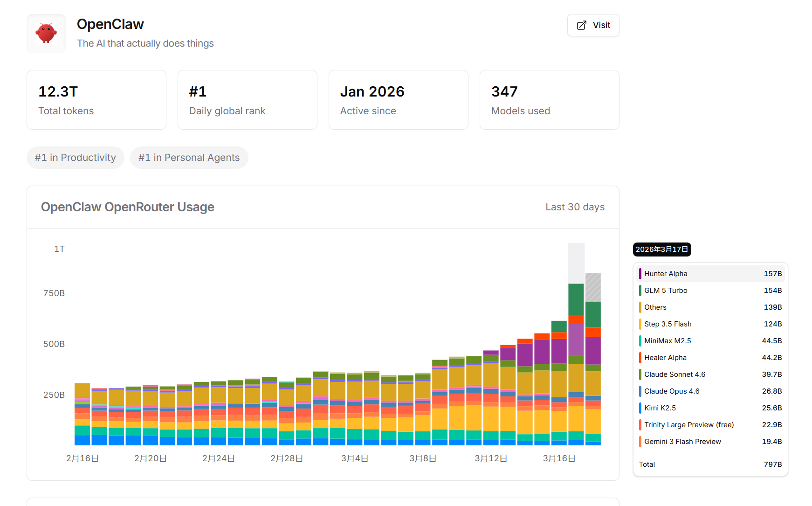812x506 pixels.
Task: Open the Visit button
Action: [593, 25]
